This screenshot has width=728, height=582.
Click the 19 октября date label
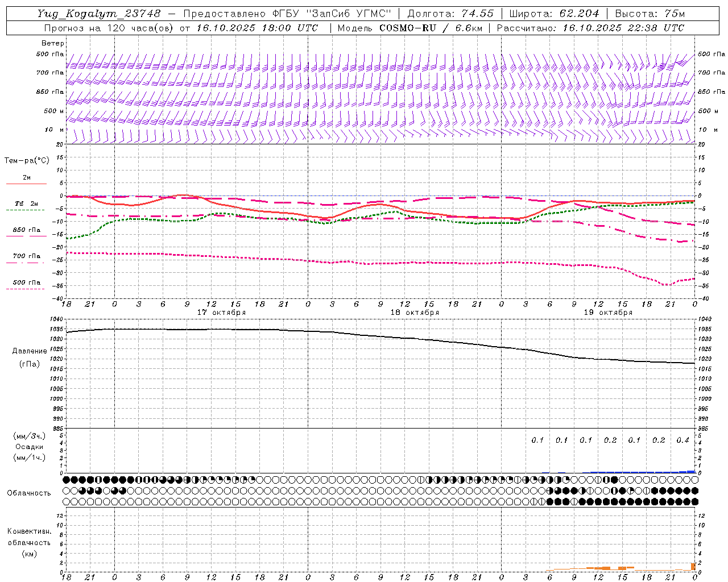point(608,313)
